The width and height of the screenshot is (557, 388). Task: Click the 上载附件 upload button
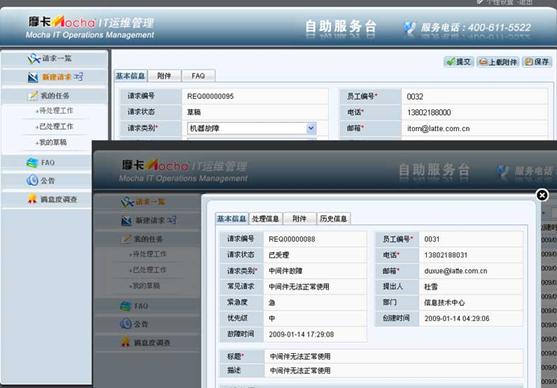(497, 62)
